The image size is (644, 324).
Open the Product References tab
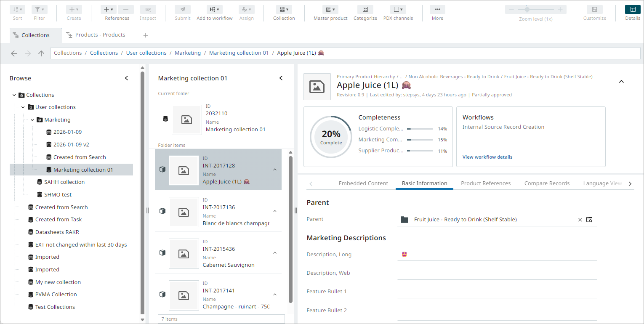click(486, 183)
